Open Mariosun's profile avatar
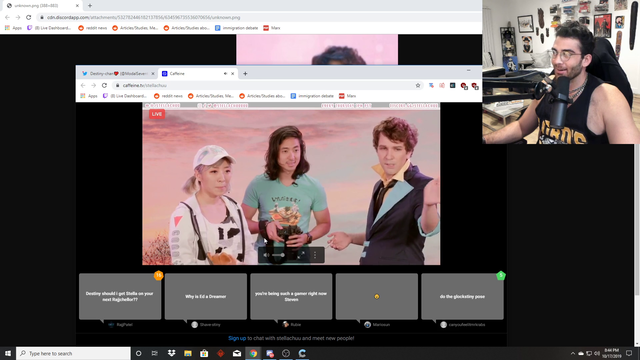640x360 pixels. click(x=367, y=324)
